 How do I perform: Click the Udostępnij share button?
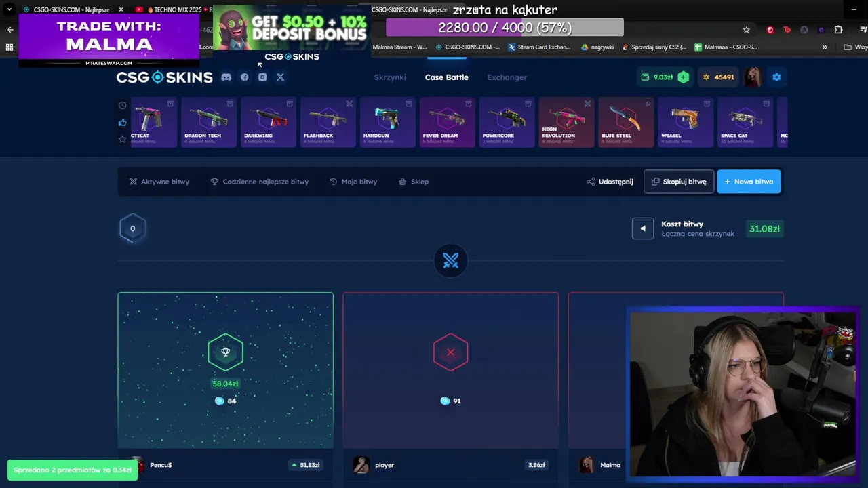tap(610, 182)
